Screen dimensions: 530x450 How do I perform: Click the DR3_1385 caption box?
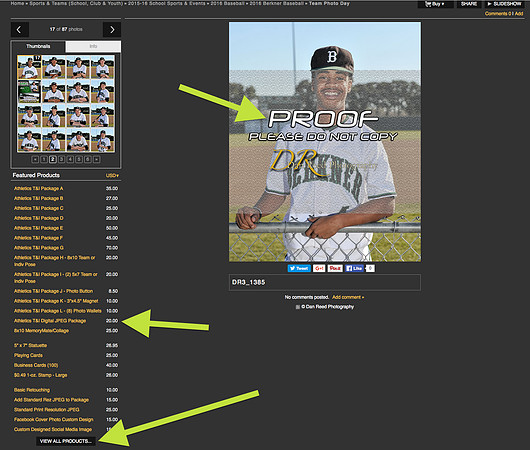coord(325,282)
